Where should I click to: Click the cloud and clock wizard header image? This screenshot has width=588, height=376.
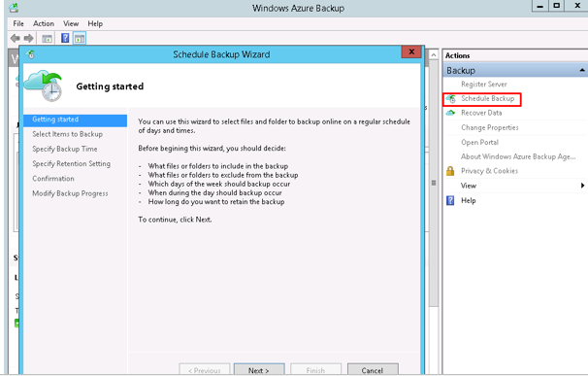[44, 85]
